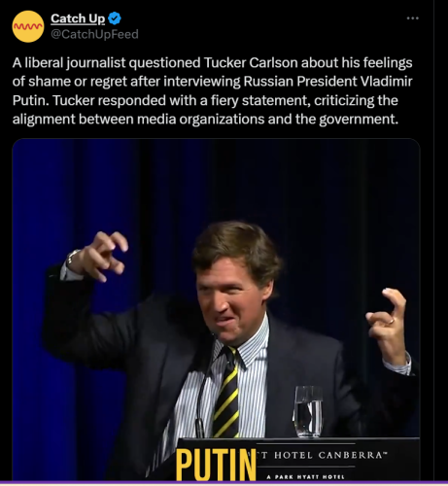Click the blue verified checkmark badge

(x=115, y=18)
